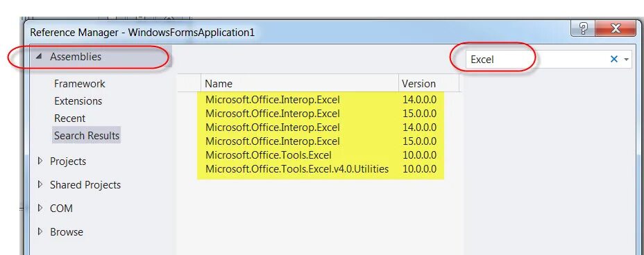Click the Help question mark button
Image resolution: width=644 pixels, height=255 pixels.
[583, 28]
